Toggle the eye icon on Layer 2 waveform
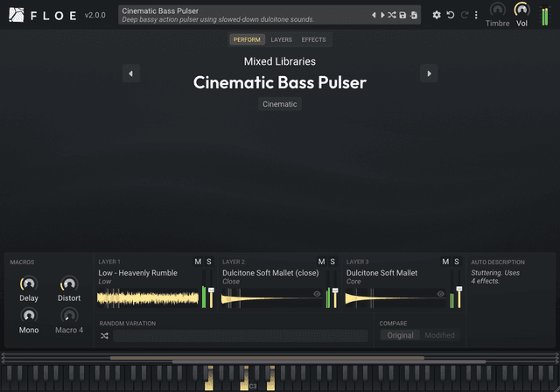The image size is (560, 392). [317, 294]
